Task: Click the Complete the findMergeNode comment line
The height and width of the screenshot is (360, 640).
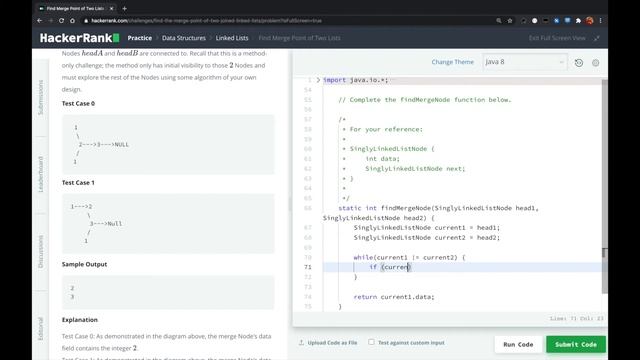Action: point(424,100)
